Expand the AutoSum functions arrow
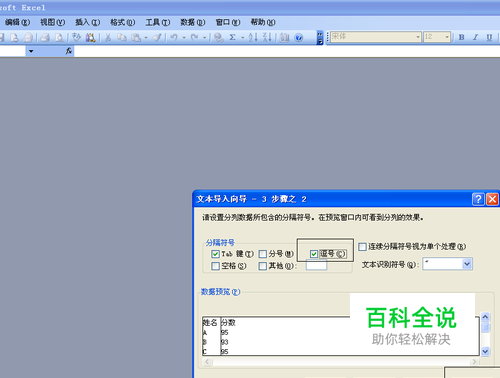500x378 pixels. [x=242, y=38]
